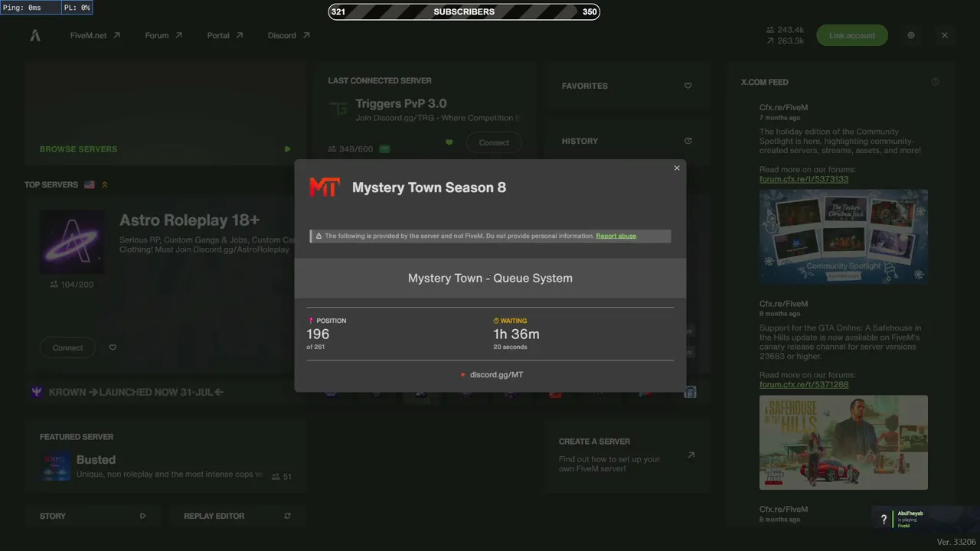Click the SUBSCRIBERS progress bar overlay

(464, 11)
